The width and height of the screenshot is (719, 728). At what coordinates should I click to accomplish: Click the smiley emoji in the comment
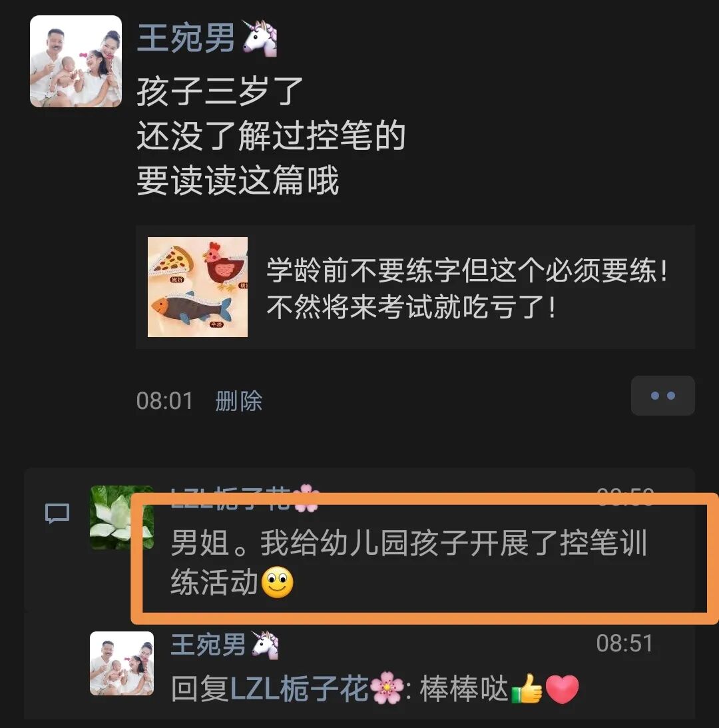(x=278, y=582)
